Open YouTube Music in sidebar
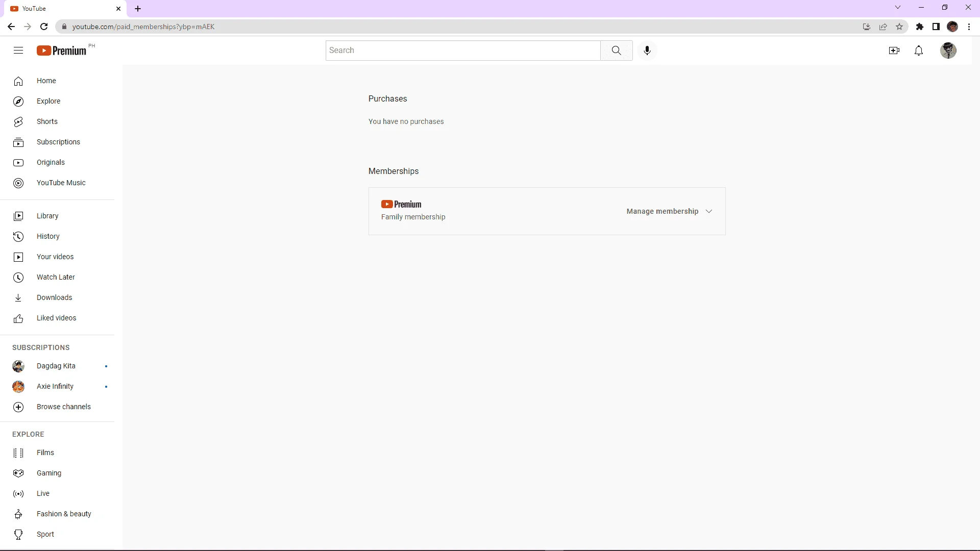Image resolution: width=980 pixels, height=551 pixels. (x=57, y=183)
